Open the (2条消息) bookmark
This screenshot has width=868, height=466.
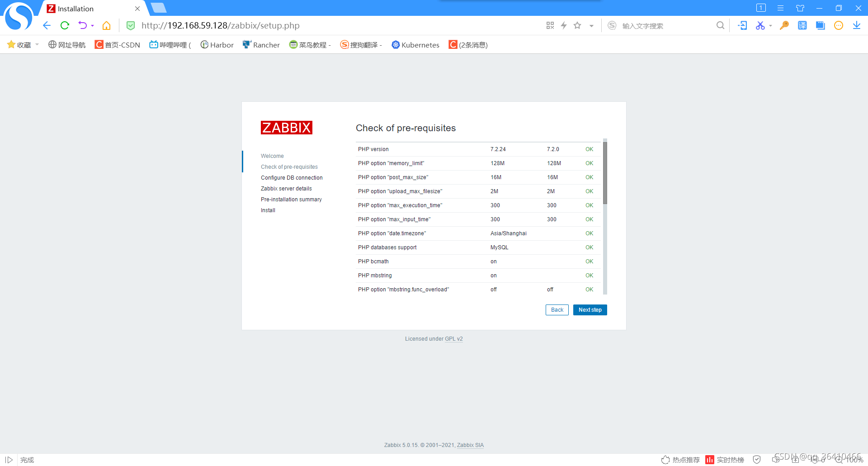tap(468, 45)
